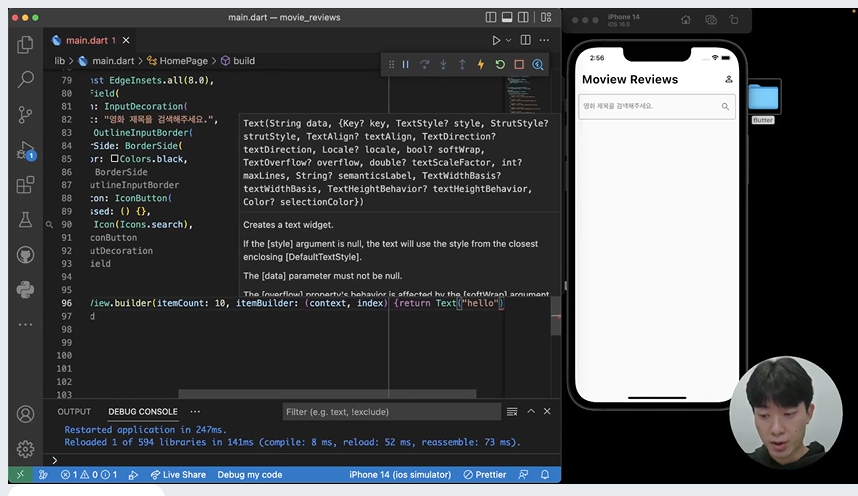Split the editor to the right
Image resolution: width=858 pixels, height=496 pixels.
526,40
